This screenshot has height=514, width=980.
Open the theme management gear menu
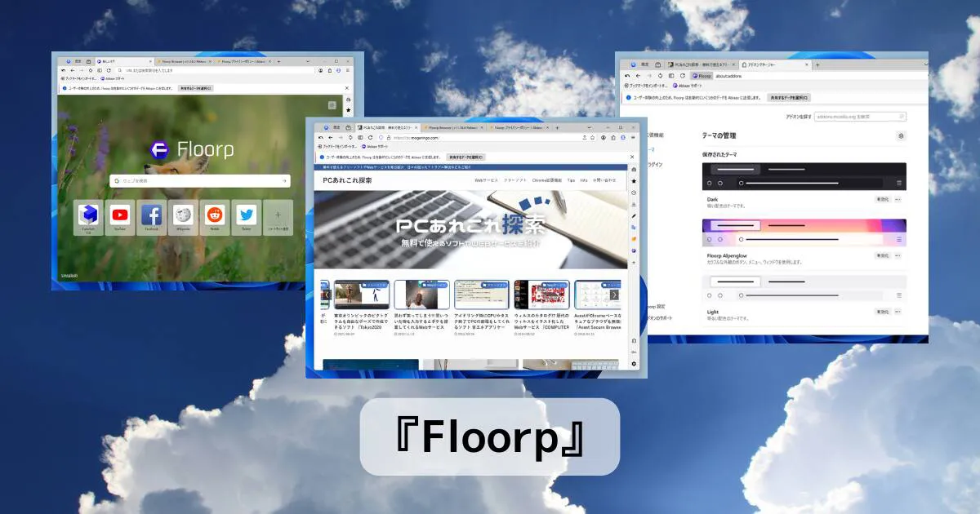(x=901, y=135)
